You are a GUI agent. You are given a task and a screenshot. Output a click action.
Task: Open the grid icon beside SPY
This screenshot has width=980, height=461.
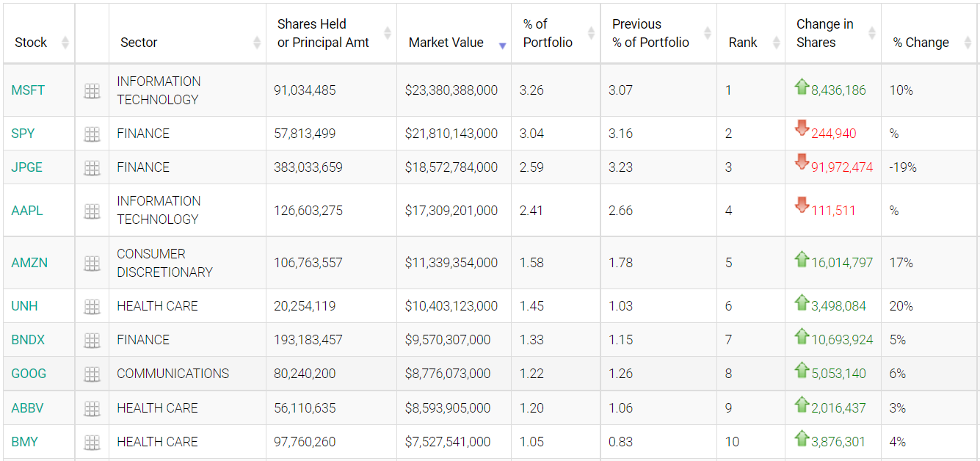coord(92,134)
